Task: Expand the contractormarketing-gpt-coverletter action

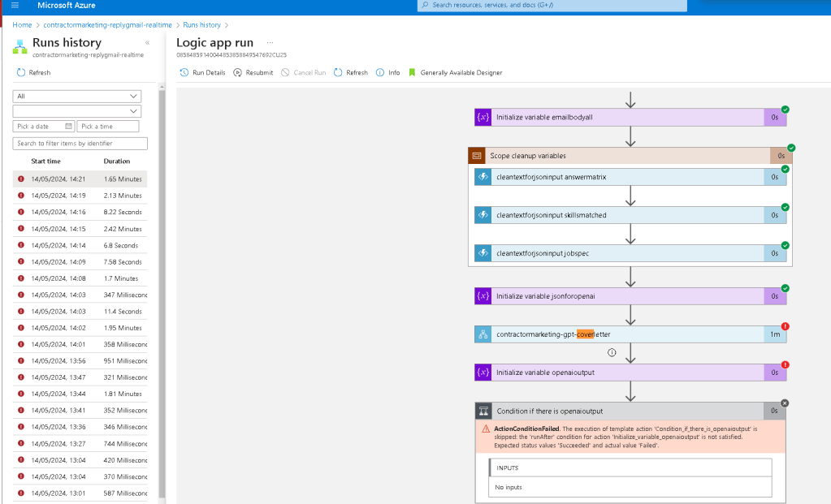Action: pyautogui.click(x=630, y=334)
